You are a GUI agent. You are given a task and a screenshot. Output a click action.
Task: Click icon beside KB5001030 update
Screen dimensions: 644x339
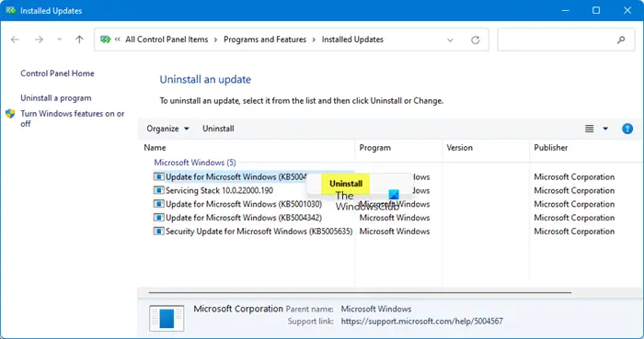pos(158,204)
